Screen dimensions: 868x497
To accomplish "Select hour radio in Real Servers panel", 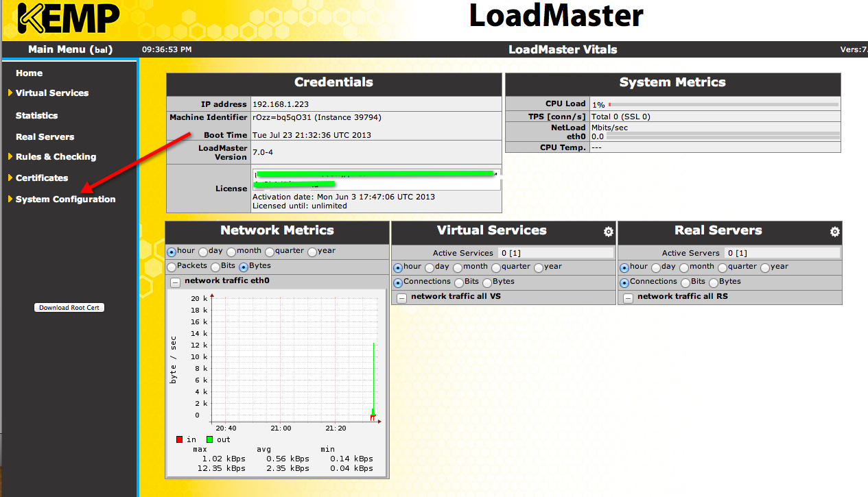I will [624, 267].
